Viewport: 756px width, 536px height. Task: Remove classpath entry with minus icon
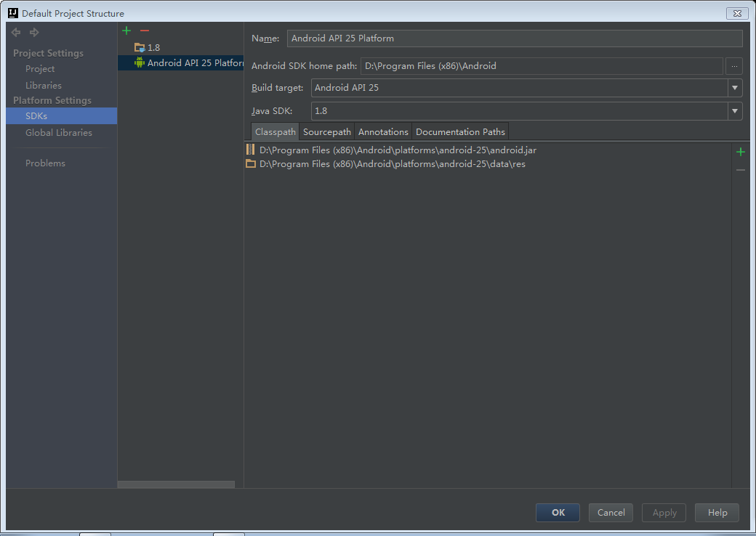[741, 170]
